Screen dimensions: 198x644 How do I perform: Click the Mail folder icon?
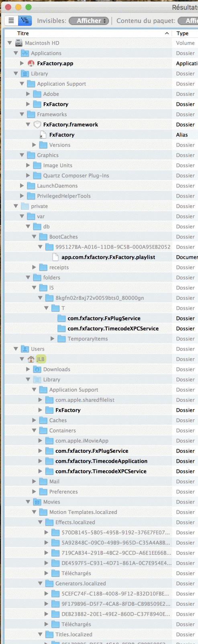[43, 481]
